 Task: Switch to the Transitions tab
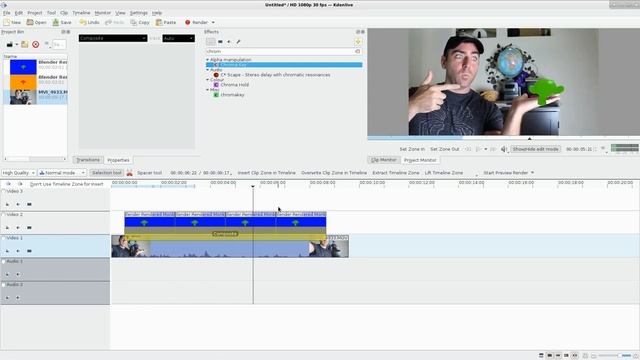pos(88,160)
